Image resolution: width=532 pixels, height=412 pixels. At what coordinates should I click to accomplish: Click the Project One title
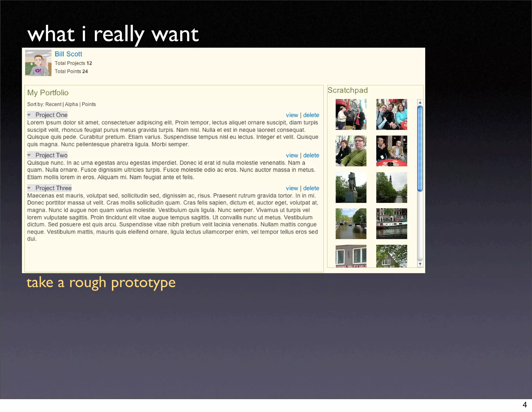pyautogui.click(x=51, y=115)
